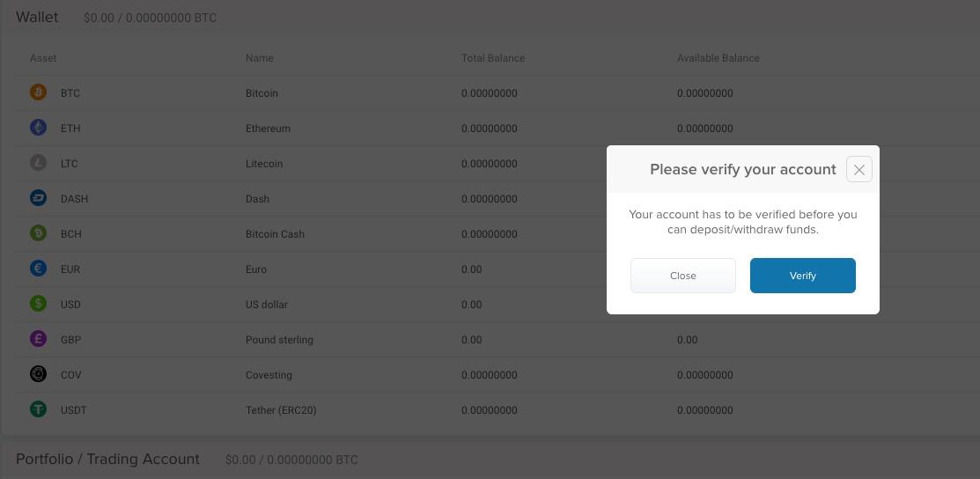
Task: Click the Euro EUR currency icon
Action: [x=38, y=269]
